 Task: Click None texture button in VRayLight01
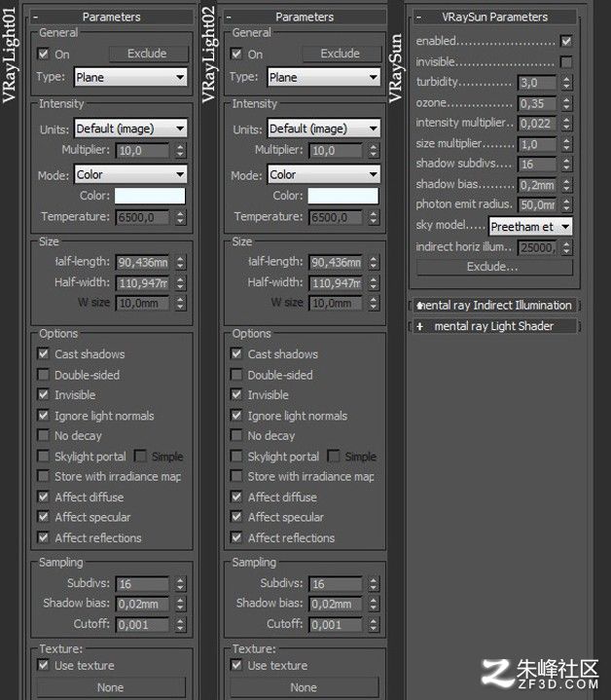click(x=111, y=687)
